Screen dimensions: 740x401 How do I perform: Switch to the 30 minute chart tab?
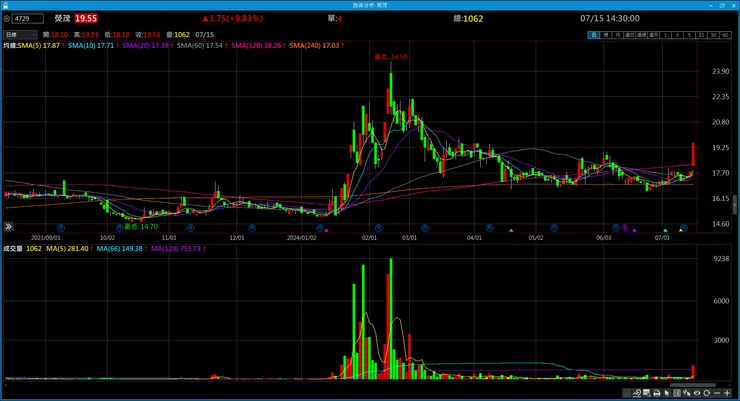coord(714,35)
